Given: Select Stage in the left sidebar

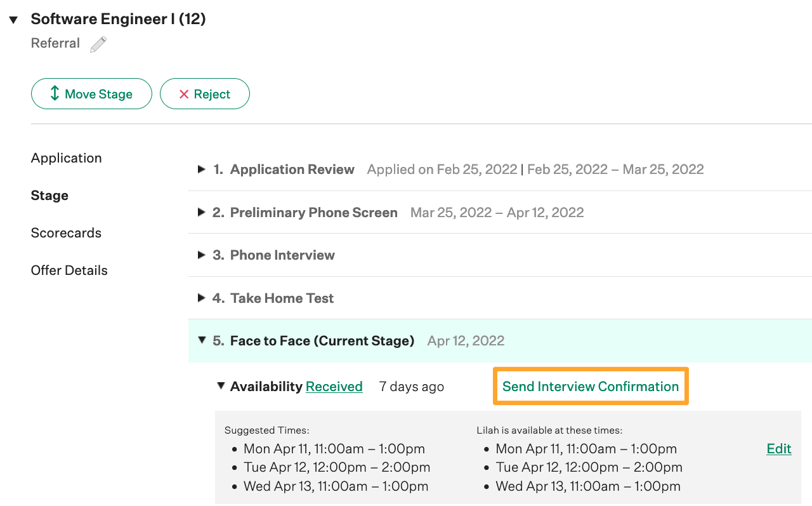Looking at the screenshot, I should [x=49, y=195].
